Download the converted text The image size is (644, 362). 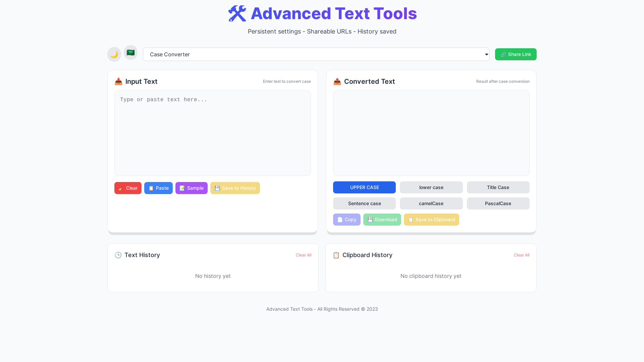click(382, 220)
